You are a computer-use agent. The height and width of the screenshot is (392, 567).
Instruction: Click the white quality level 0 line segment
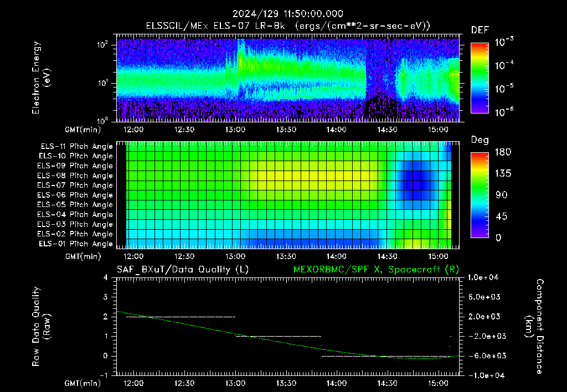[x=386, y=356]
